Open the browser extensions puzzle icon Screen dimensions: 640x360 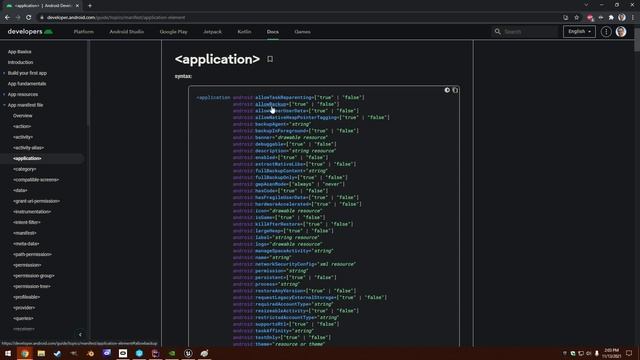pyautogui.click(x=611, y=18)
